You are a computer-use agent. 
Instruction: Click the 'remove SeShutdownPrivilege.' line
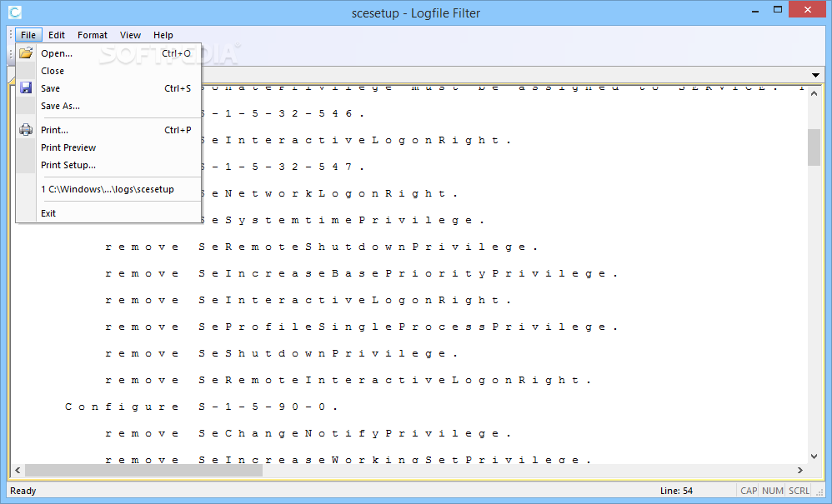click(x=281, y=353)
